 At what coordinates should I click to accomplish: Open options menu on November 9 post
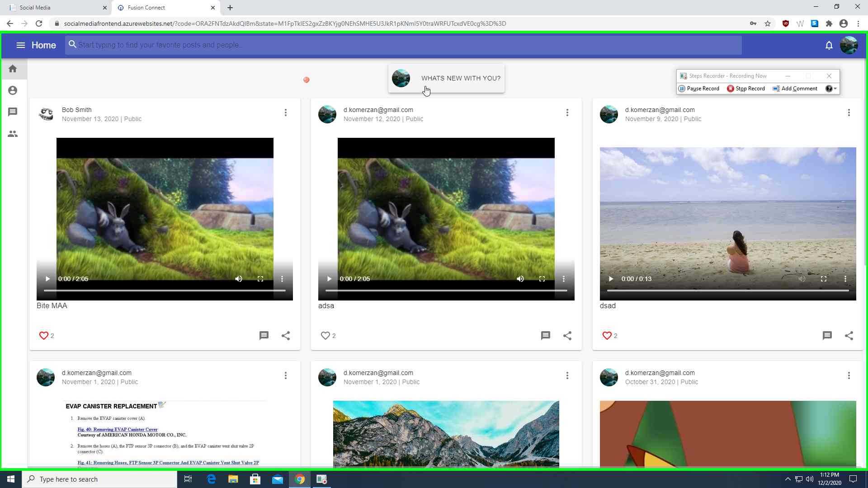[849, 113]
